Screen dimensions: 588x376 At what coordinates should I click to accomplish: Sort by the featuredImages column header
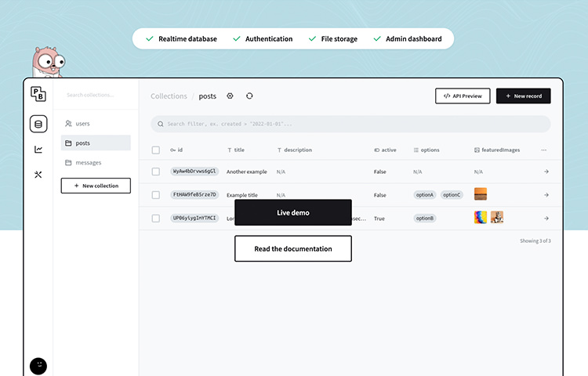coord(497,150)
